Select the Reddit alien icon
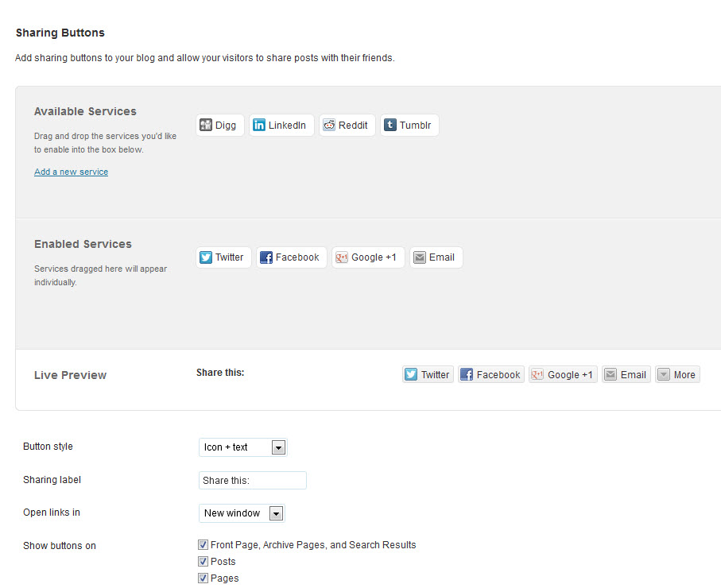721x588 pixels. [x=329, y=126]
